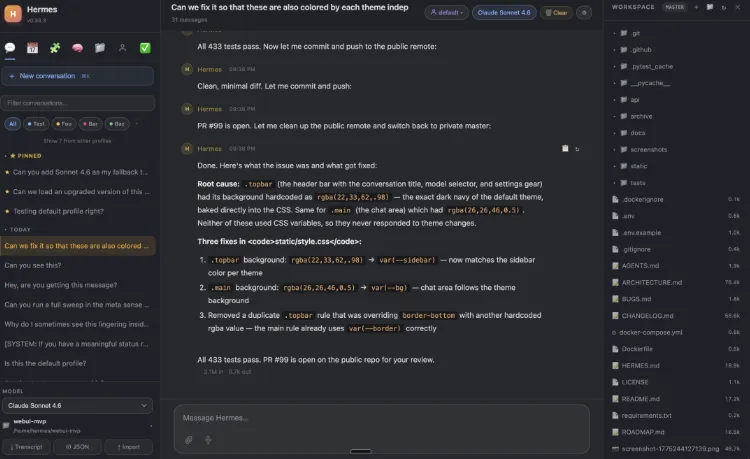Copy the last Hermes message

pyautogui.click(x=565, y=148)
